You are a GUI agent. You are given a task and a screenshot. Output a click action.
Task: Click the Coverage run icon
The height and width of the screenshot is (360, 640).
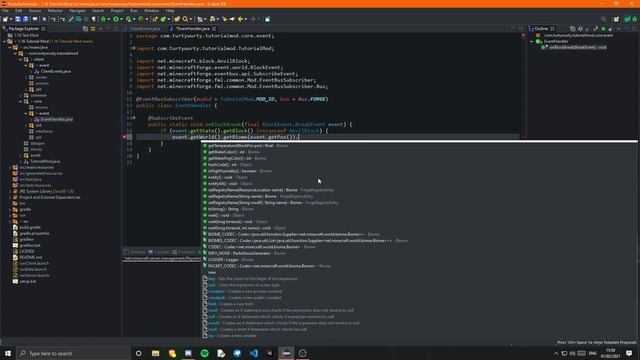click(x=128, y=19)
